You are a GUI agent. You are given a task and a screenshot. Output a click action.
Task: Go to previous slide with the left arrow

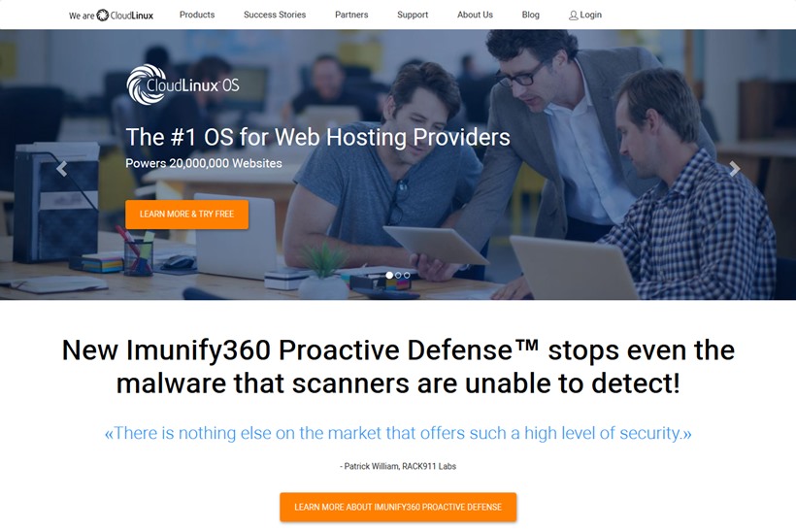pyautogui.click(x=62, y=169)
